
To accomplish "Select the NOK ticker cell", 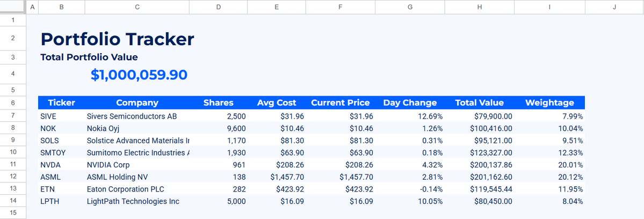I will tap(62, 128).
